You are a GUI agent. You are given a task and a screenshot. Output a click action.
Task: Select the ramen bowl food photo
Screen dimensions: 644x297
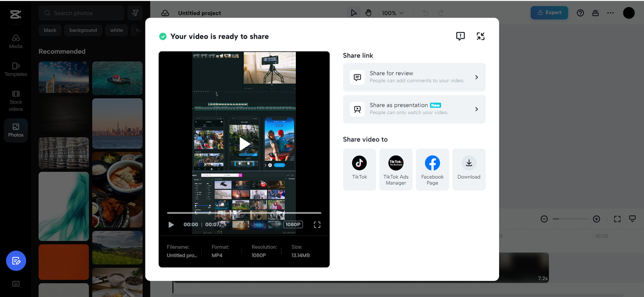(117, 189)
